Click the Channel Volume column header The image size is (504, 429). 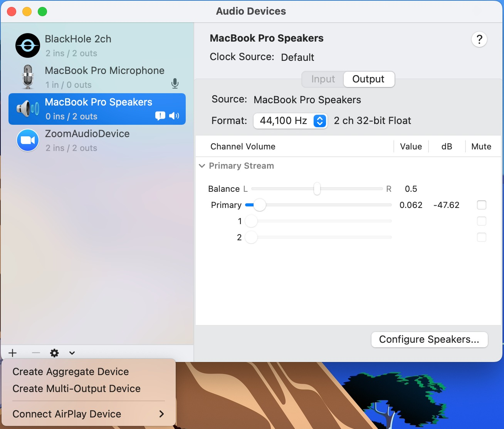[243, 146]
